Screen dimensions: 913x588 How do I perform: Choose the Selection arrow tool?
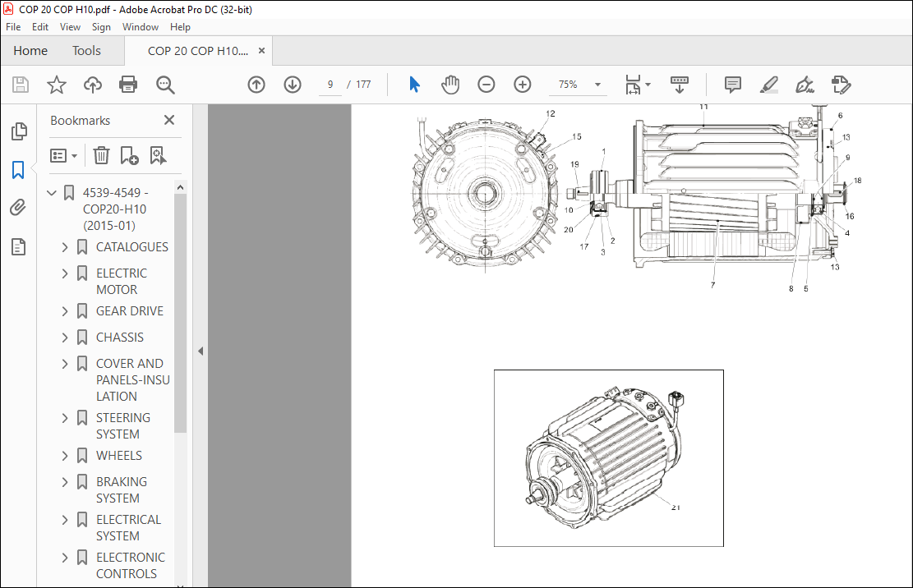(414, 85)
